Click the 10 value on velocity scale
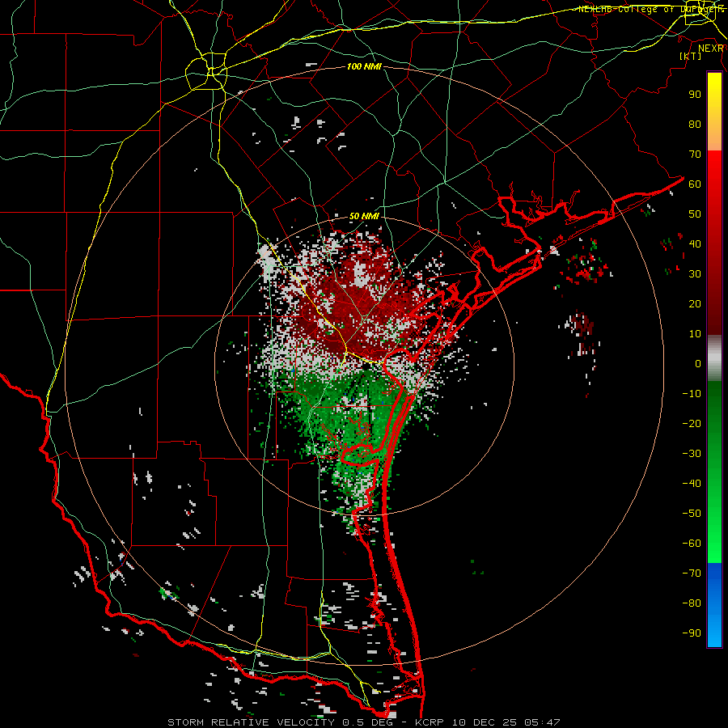 (695, 334)
